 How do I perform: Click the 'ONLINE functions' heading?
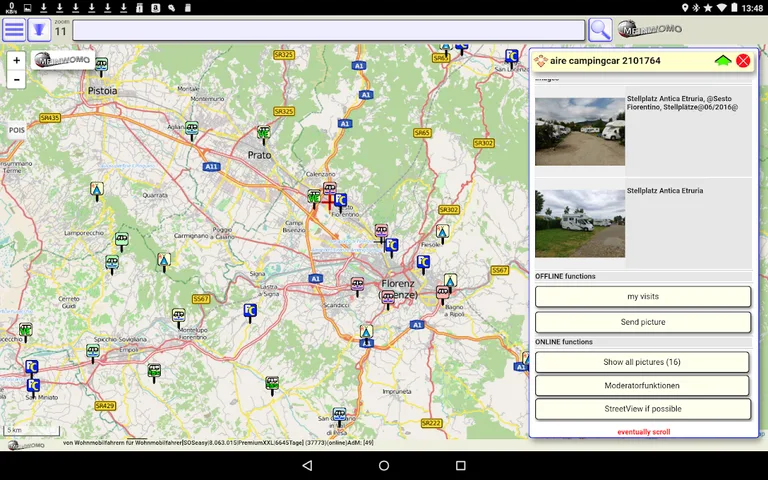[x=564, y=342]
